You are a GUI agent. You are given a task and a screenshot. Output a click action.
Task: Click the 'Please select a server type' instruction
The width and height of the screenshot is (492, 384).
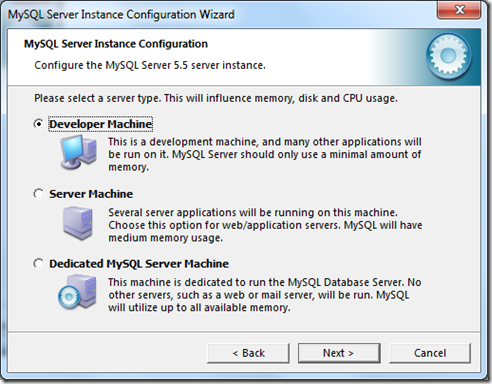[216, 98]
